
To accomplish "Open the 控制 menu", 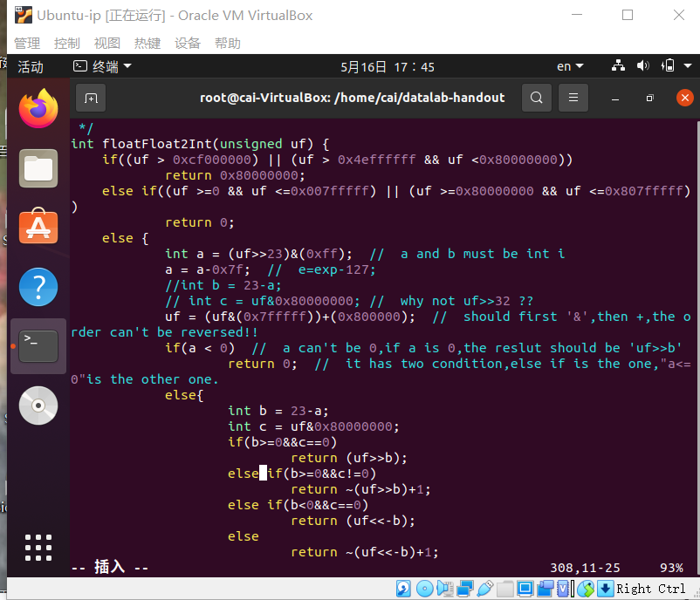I will tap(67, 44).
